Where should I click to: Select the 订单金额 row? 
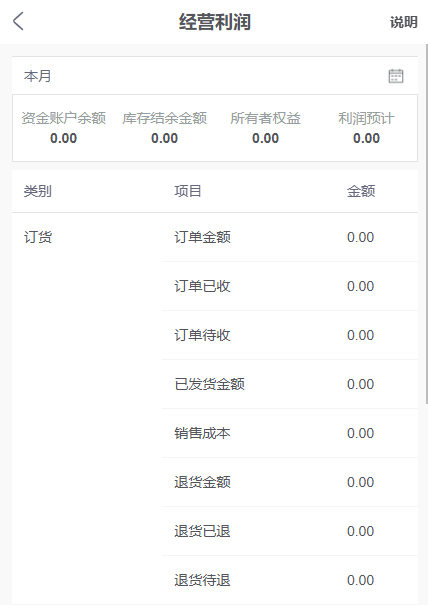pos(290,237)
